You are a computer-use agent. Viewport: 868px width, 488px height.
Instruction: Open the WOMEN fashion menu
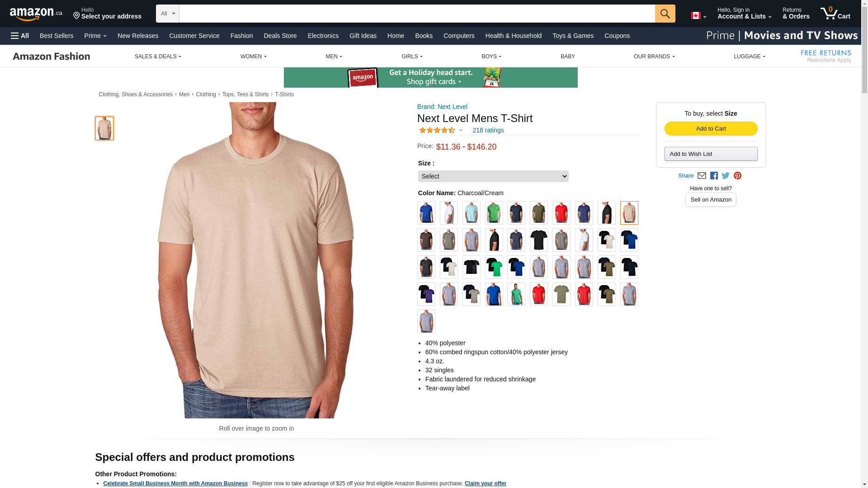click(253, 56)
